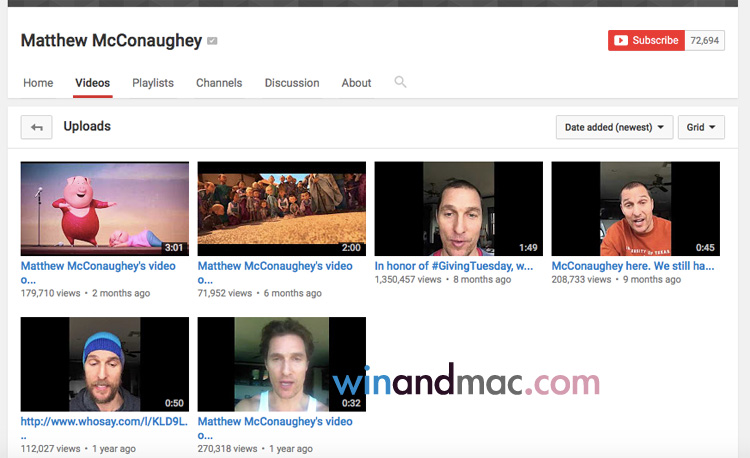Click the red Subscribe button

(x=646, y=40)
